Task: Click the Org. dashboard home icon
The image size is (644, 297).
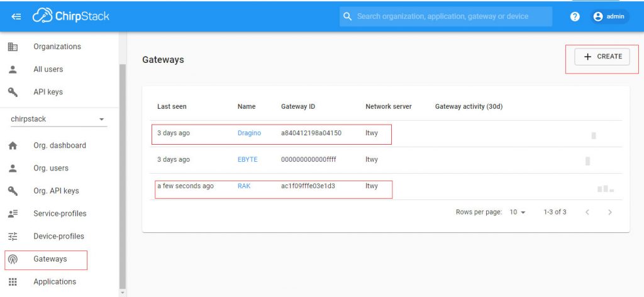Action: point(13,145)
